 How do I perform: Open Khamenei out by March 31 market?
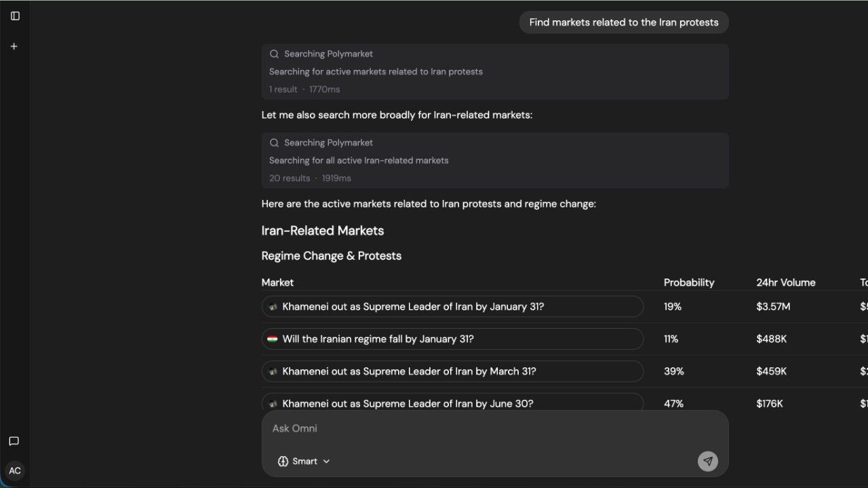[x=452, y=371]
